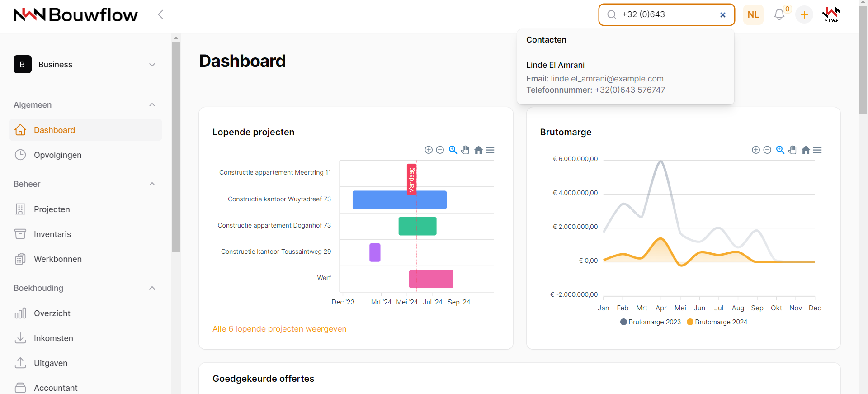868x394 pixels.
Task: Click Alle 6 lopende projecten weergeven link
Action: tap(279, 329)
